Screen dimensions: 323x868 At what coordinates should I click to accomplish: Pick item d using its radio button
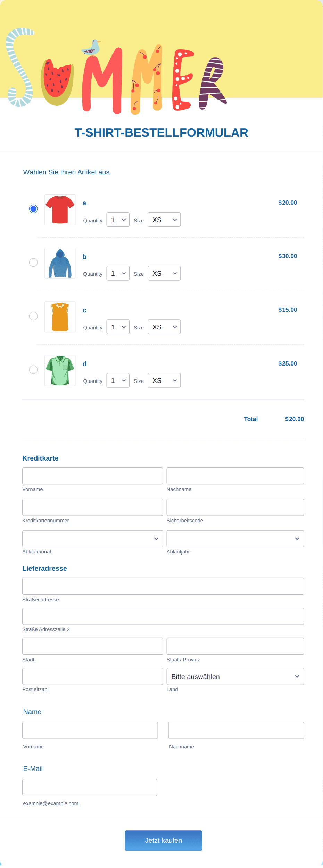(33, 370)
